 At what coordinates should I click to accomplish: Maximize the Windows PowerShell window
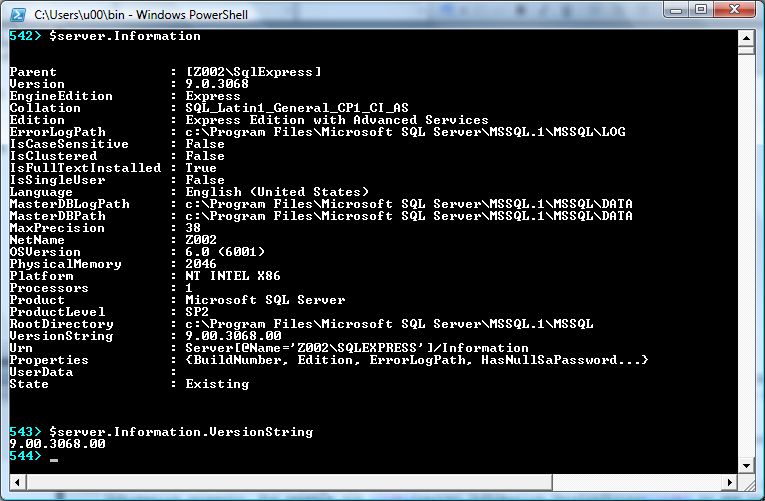[x=699, y=11]
